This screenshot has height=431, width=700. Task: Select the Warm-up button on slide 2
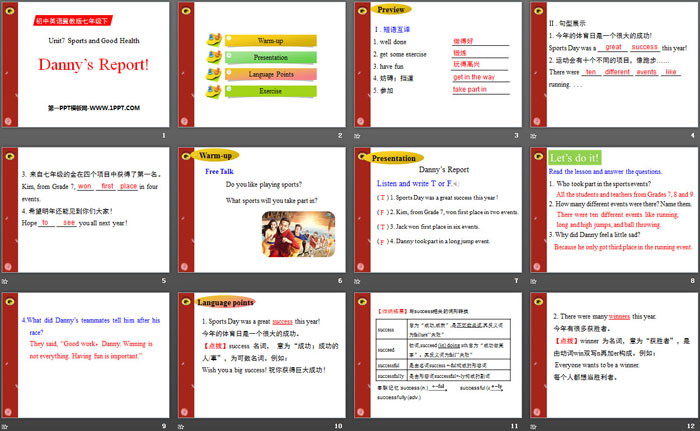click(269, 41)
